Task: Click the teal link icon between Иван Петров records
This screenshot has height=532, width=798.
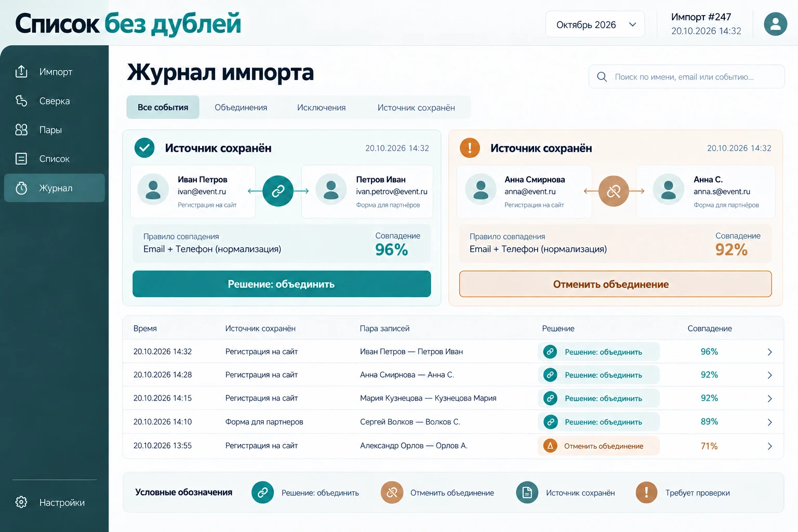Action: pyautogui.click(x=278, y=191)
